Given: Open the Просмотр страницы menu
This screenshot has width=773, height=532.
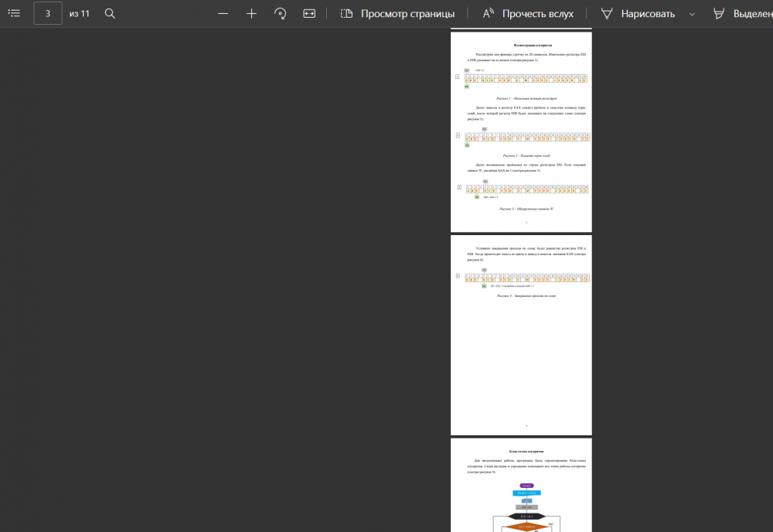Looking at the screenshot, I should coord(397,13).
